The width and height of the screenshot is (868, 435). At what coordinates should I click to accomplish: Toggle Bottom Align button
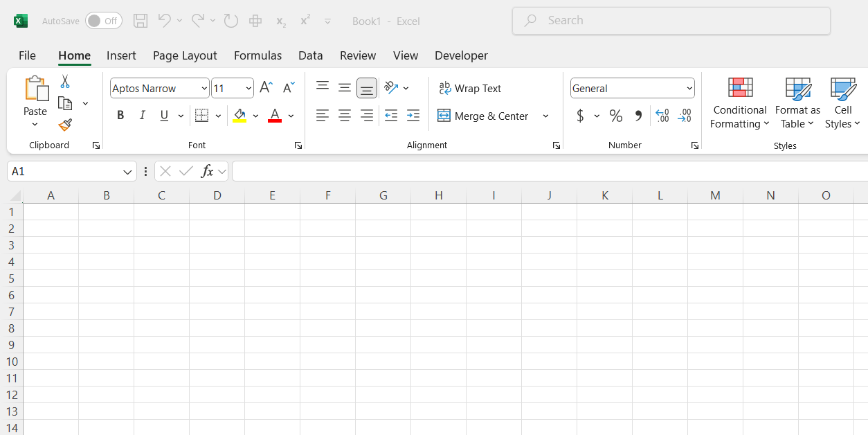pyautogui.click(x=367, y=88)
